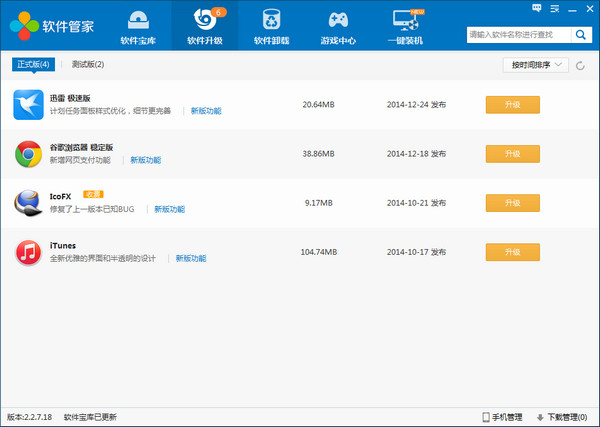Image resolution: width=600 pixels, height=427 pixels.
Task: Select the 软件升级 upgrade tab
Action: click(x=204, y=27)
